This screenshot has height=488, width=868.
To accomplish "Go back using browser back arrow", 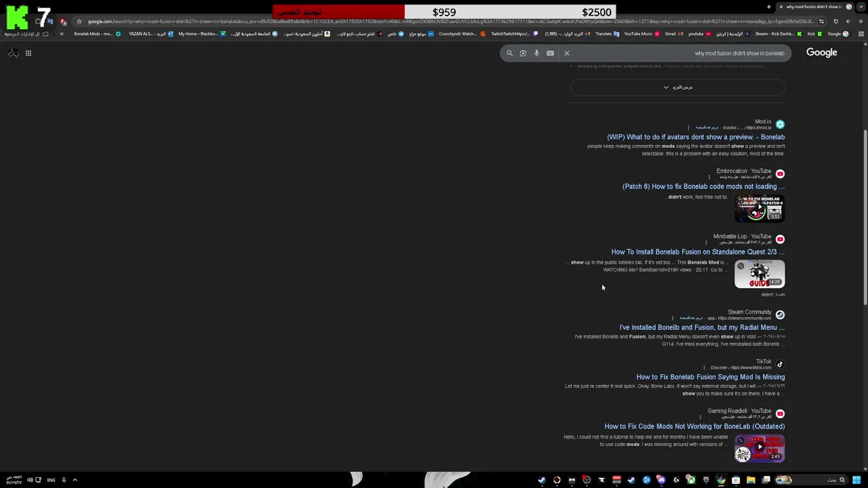I will 861,21.
